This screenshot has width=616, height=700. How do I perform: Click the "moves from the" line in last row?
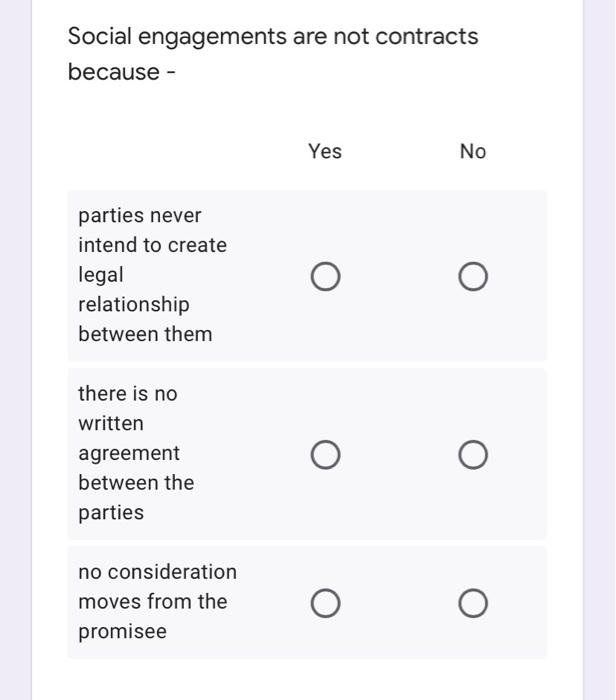pos(153,602)
